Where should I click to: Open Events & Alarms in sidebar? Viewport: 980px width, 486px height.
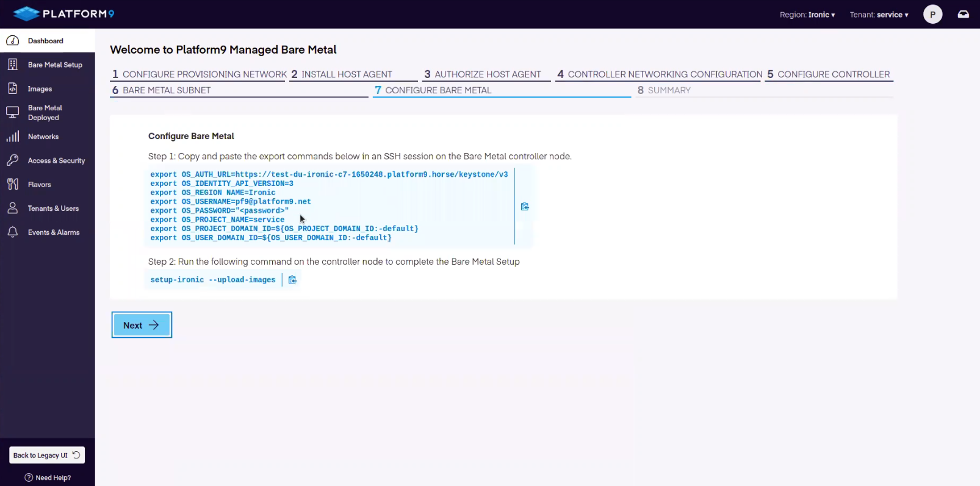[x=48, y=232]
